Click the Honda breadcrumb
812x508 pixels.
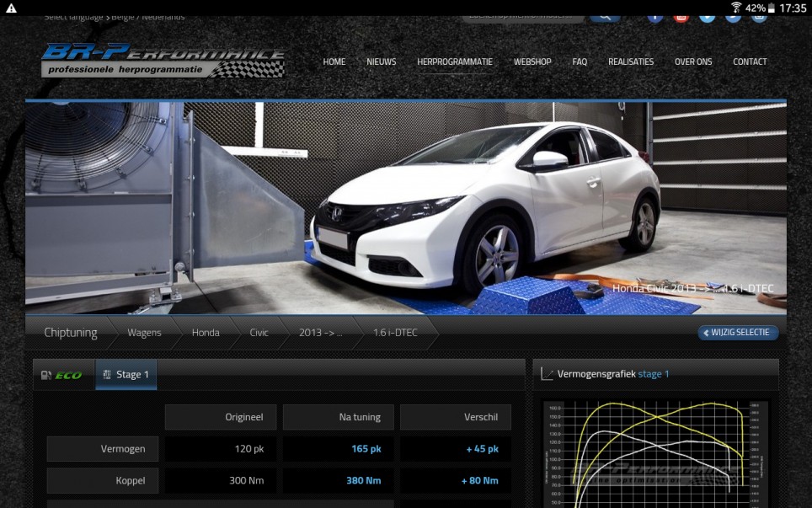click(x=206, y=333)
